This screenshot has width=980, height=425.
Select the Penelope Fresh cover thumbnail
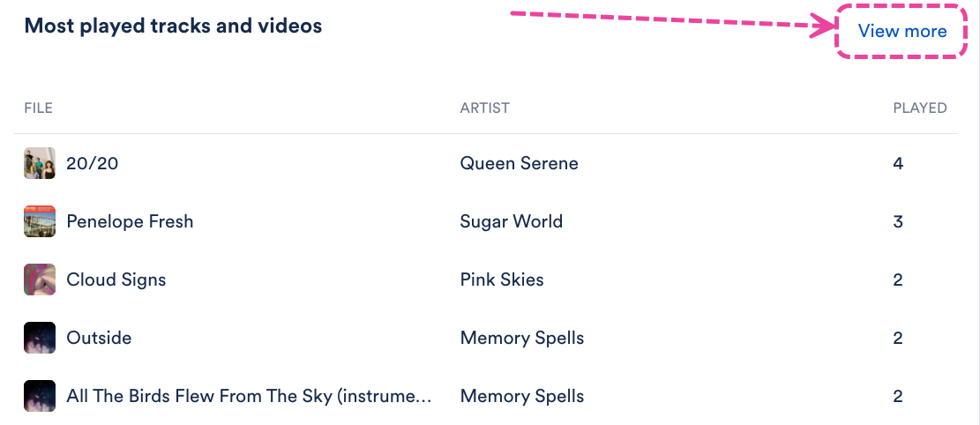coord(40,221)
